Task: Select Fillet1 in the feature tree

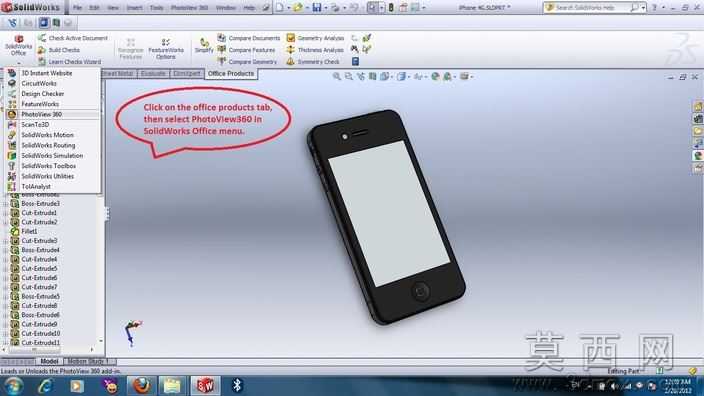Action: coord(29,232)
